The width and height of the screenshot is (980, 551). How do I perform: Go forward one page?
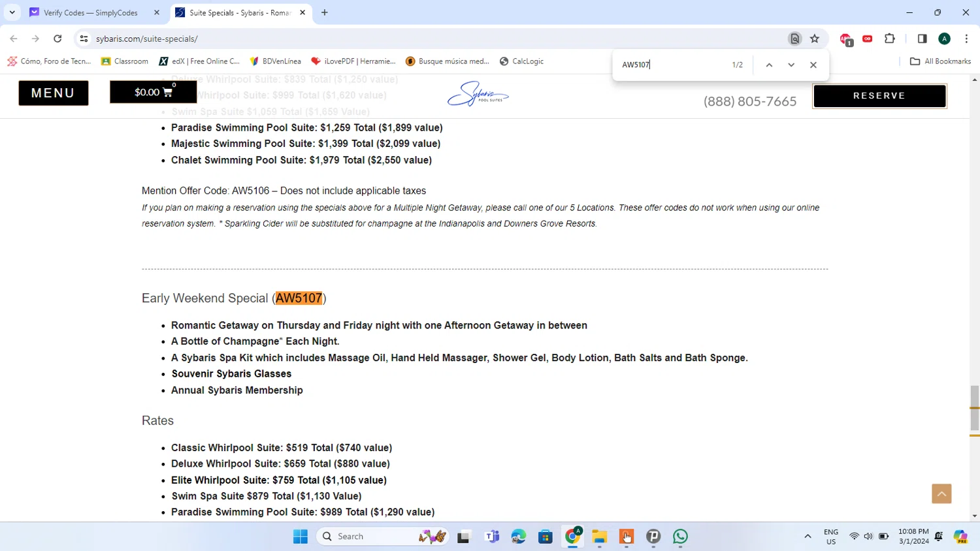[x=35, y=39]
